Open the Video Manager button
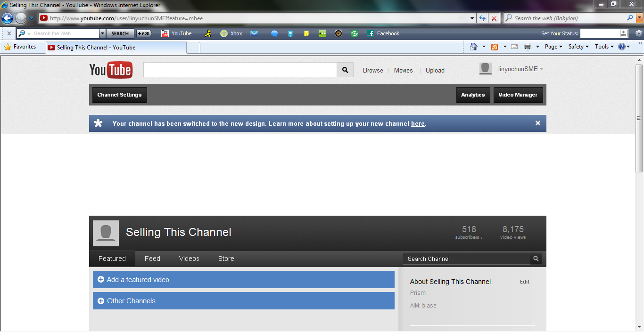Screen dimensions: 644x332 coord(518,95)
